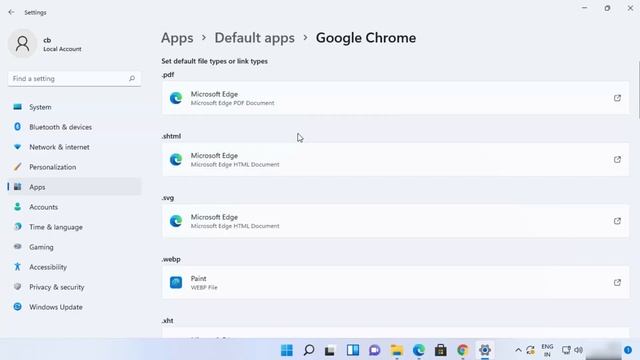The image size is (640, 360).
Task: Click the Windows Update sync icon
Action: (x=17, y=307)
